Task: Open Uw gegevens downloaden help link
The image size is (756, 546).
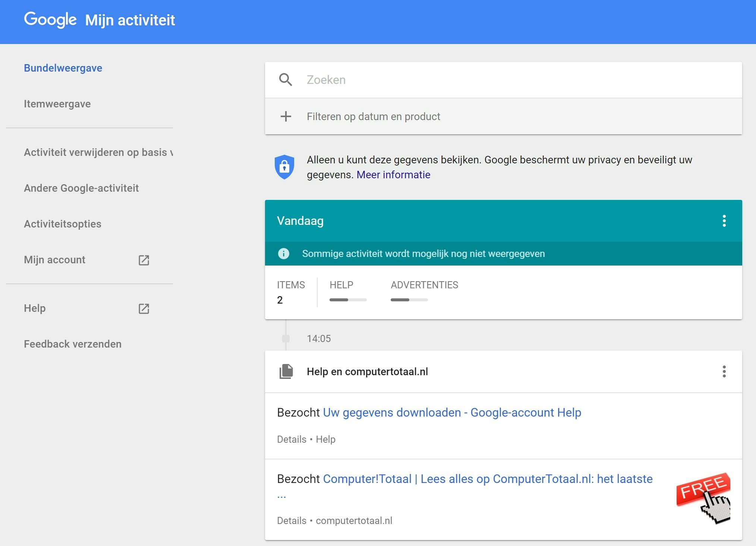Action: pyautogui.click(x=452, y=412)
